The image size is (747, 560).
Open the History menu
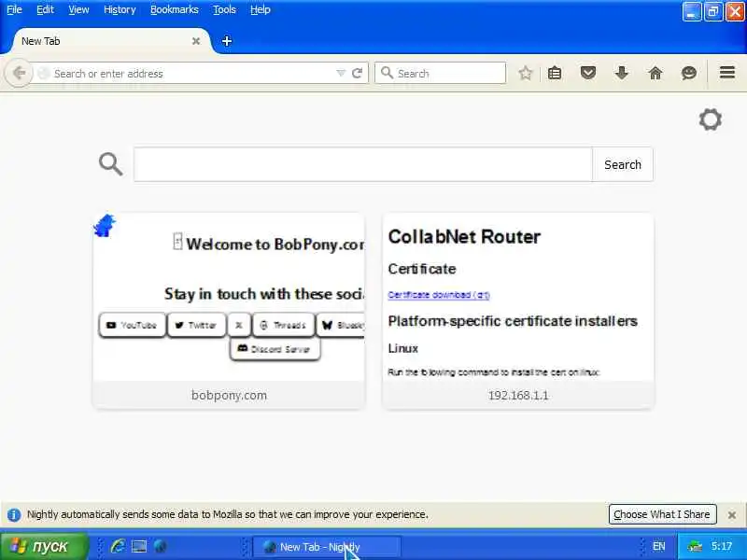pyautogui.click(x=120, y=9)
